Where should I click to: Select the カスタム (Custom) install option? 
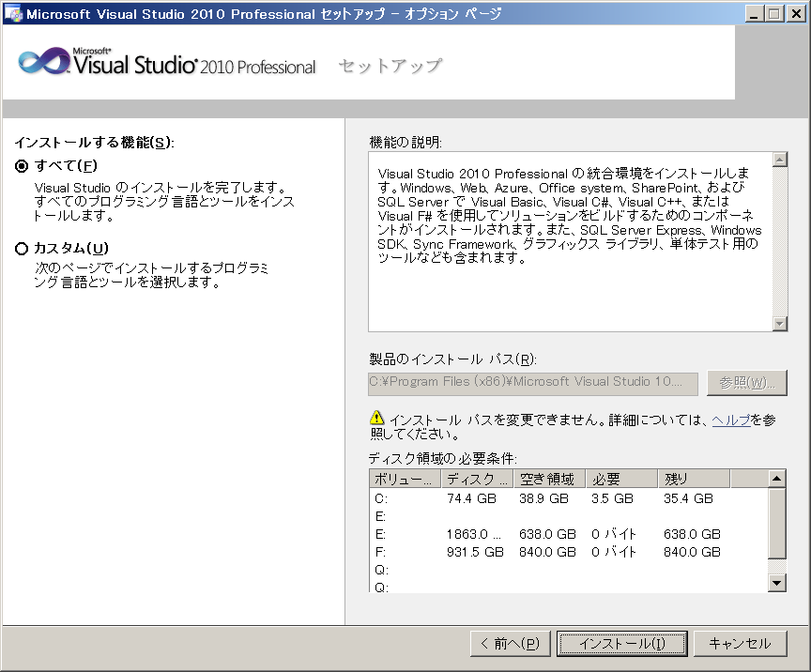[x=22, y=249]
